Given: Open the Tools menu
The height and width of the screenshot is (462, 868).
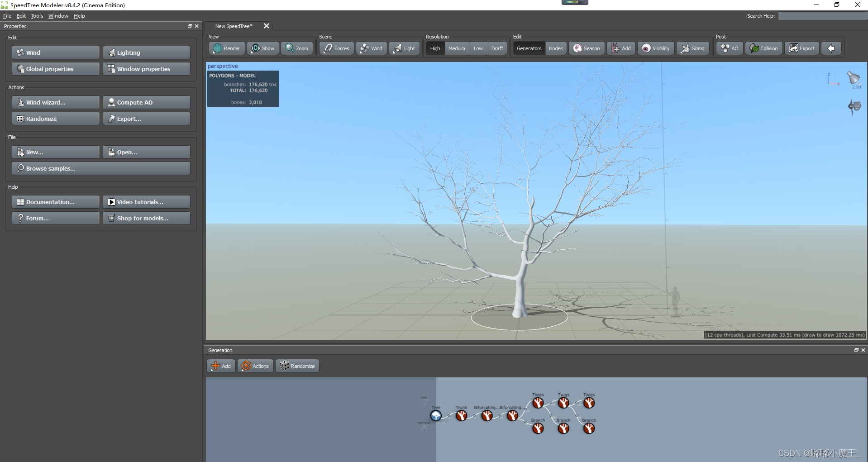Looking at the screenshot, I should (37, 16).
